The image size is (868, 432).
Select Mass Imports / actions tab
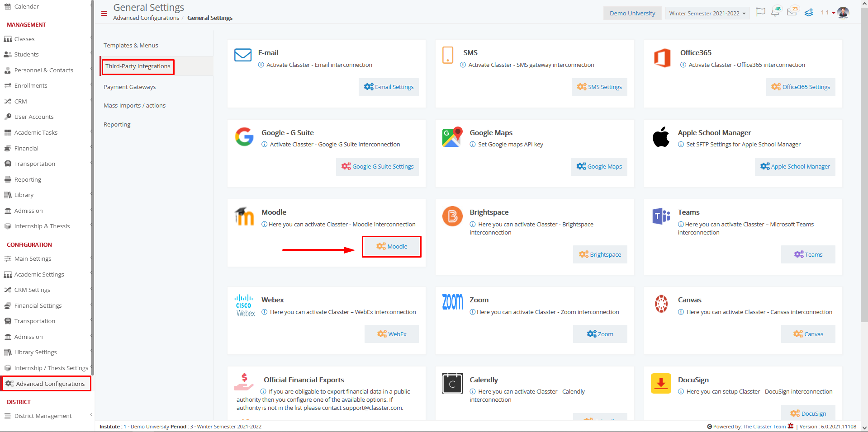click(x=134, y=106)
